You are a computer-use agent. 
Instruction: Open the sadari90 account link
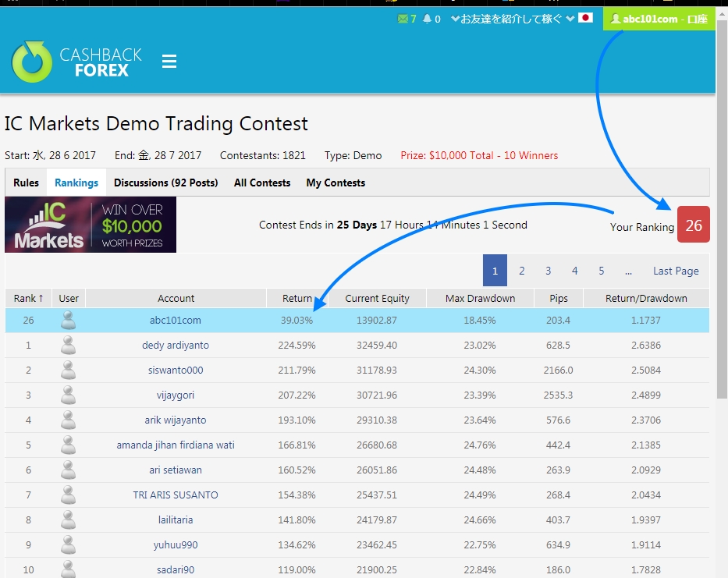[x=176, y=569]
